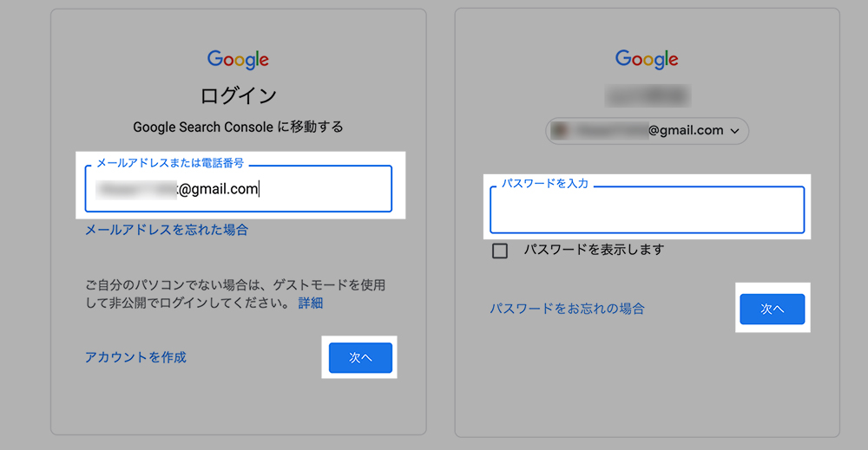Expand the account chooser chevron next to gmail.com
The height and width of the screenshot is (450, 868).
734,131
